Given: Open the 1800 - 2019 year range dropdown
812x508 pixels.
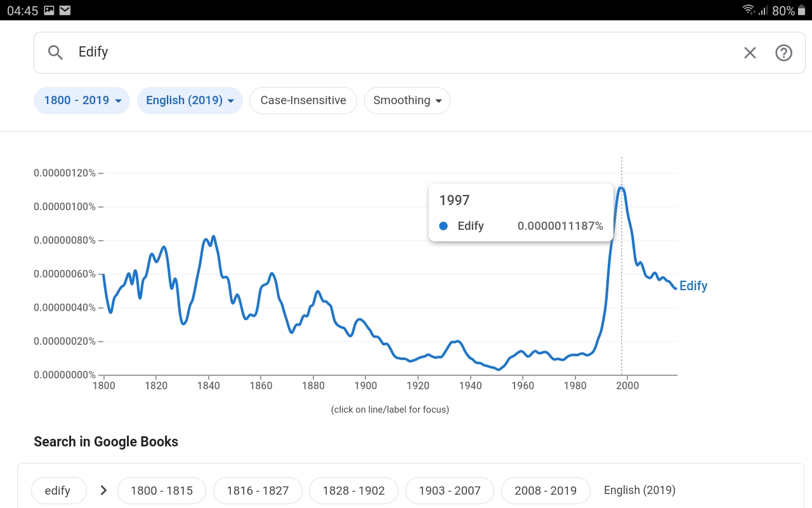Looking at the screenshot, I should [82, 100].
